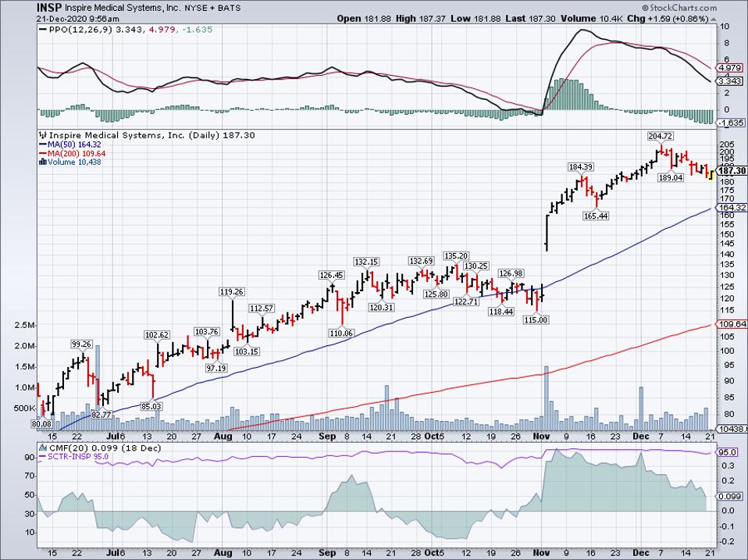Click the 165.44 price label

(x=596, y=216)
